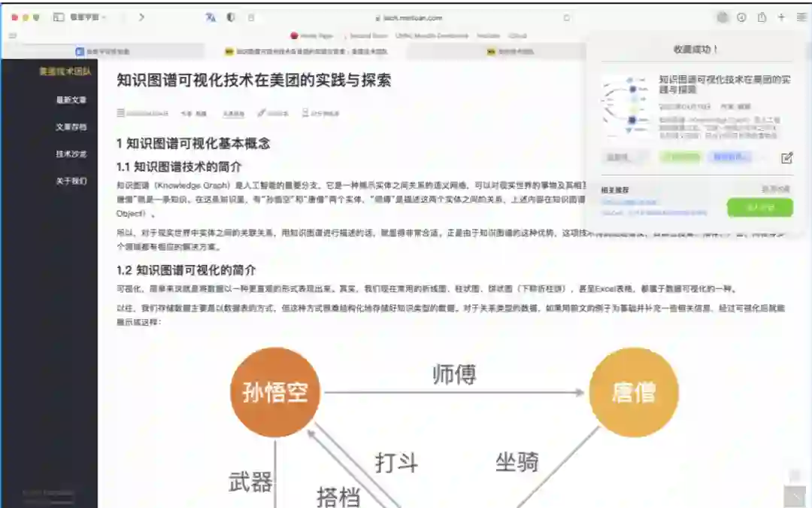Open the MDN Mozilla Developer bookmark
The height and width of the screenshot is (508, 812).
pos(432,36)
